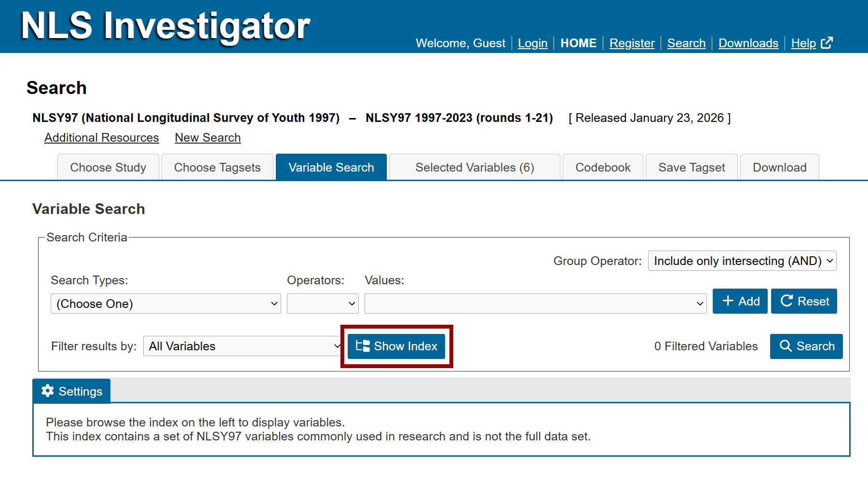Click the 'Group Operator:' label
The image size is (868, 477).
[x=597, y=261]
